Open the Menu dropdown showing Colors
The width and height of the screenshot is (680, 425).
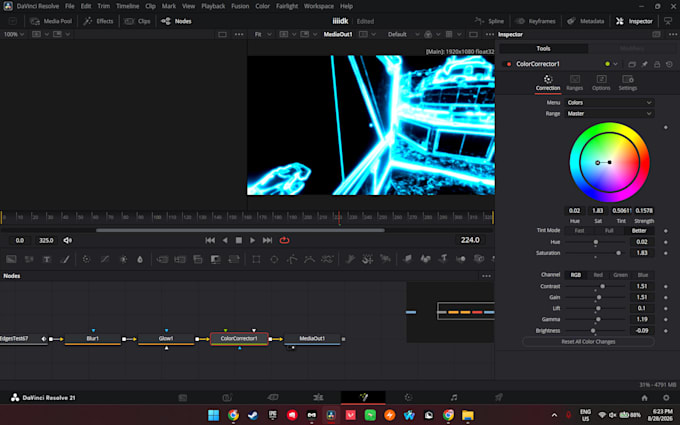(x=609, y=103)
